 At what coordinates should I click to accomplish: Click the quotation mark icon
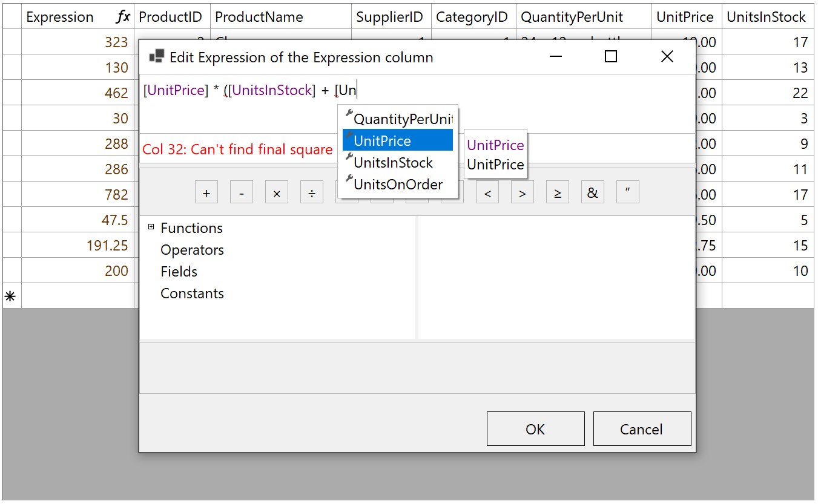point(627,192)
